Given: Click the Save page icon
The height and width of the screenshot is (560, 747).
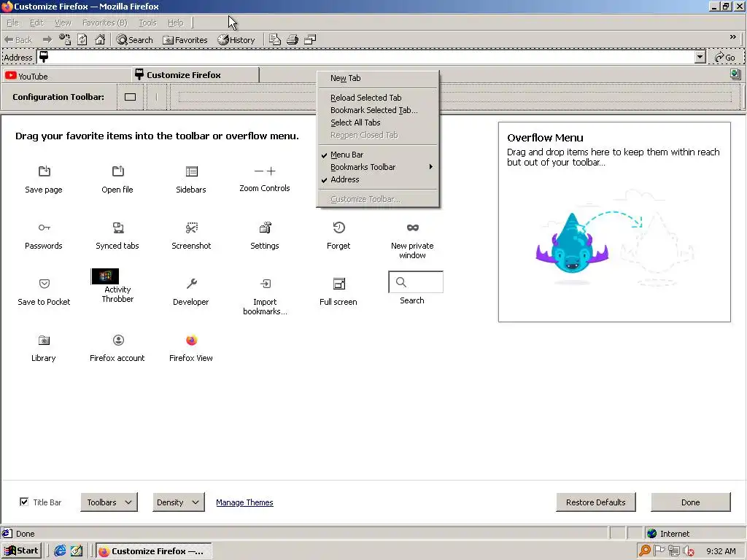Looking at the screenshot, I should [44, 171].
